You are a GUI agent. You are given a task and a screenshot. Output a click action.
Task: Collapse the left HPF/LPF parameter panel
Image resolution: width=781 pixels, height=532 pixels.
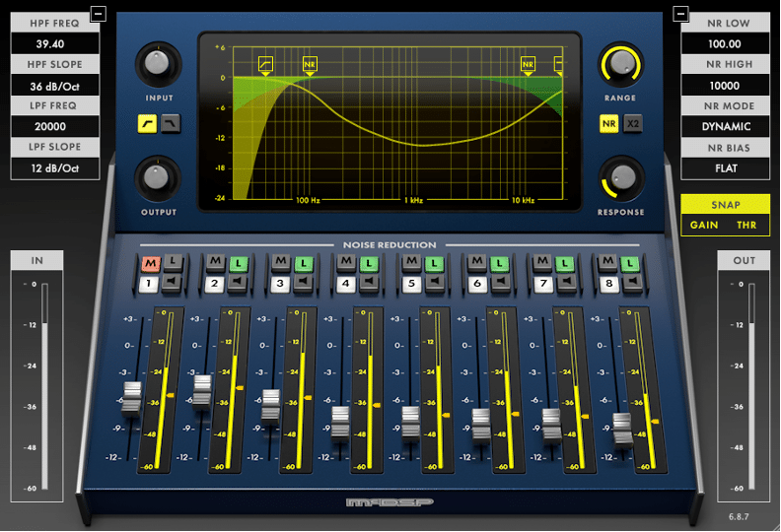point(97,13)
